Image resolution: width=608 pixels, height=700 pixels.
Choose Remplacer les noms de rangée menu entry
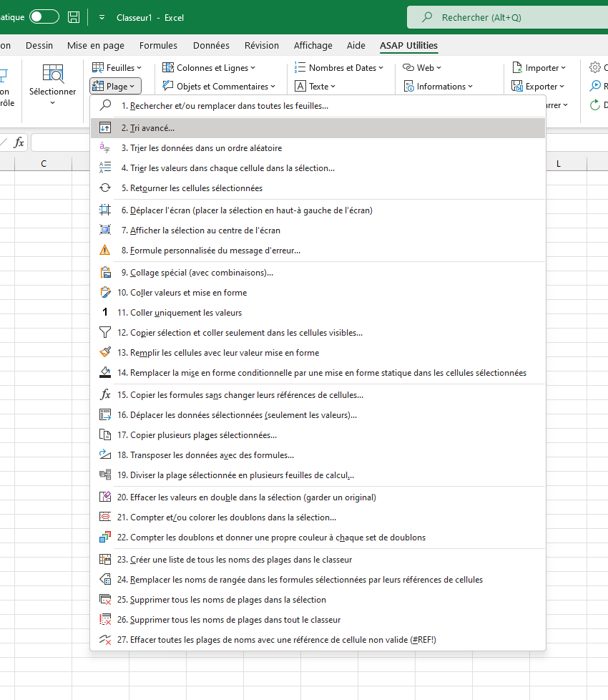pos(318,580)
